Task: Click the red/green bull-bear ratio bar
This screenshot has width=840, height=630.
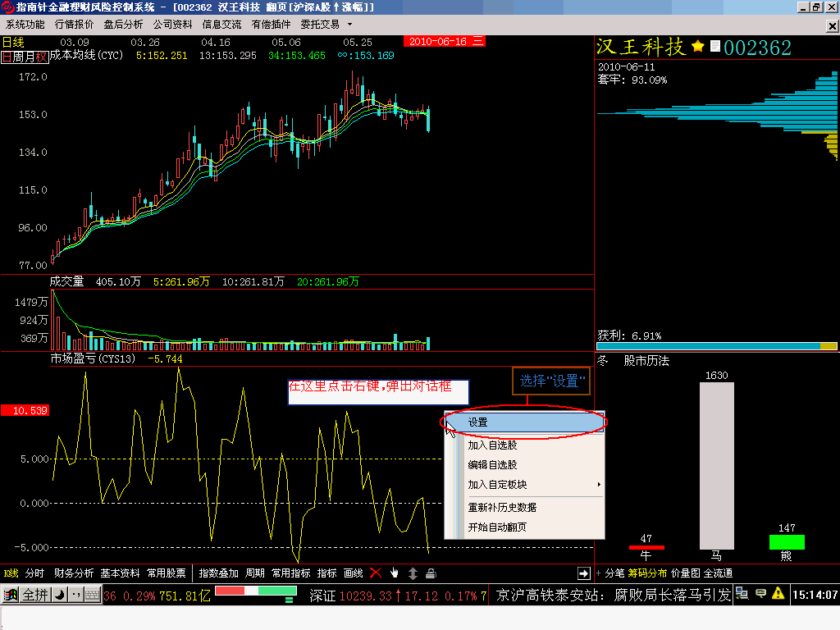Action: pos(256,591)
